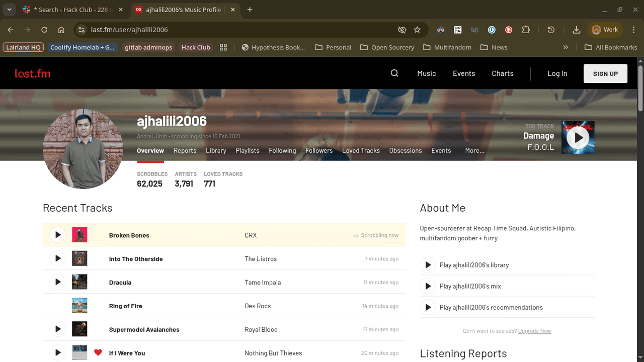Open the tab search dropdown arrow
The width and height of the screenshot is (644, 362).
9,10
